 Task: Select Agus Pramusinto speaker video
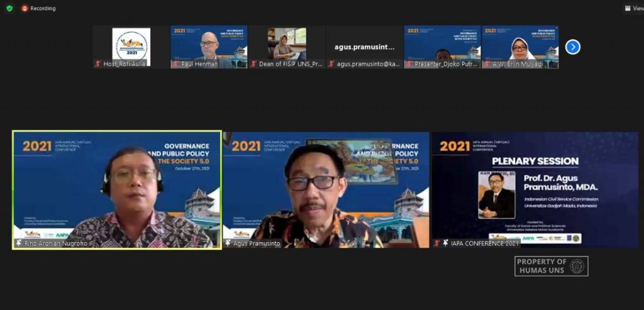(326, 190)
